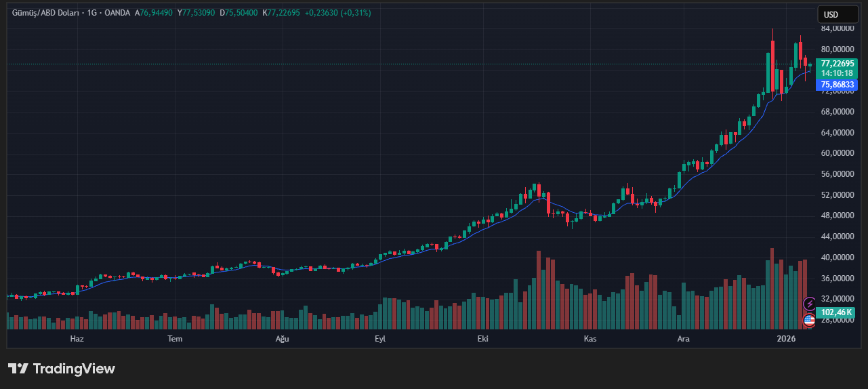Click the OANDA data source in legend
This screenshot has height=389, width=868.
(x=117, y=13)
